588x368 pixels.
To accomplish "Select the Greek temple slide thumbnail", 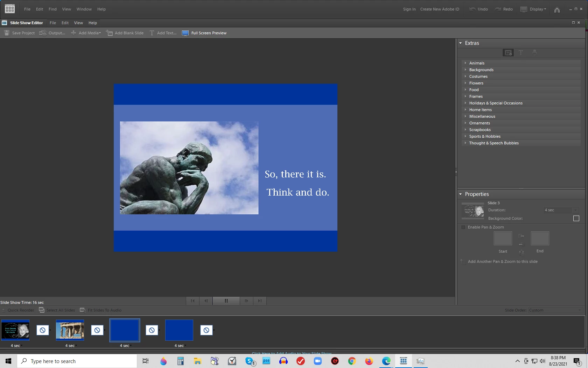I will pos(70,330).
